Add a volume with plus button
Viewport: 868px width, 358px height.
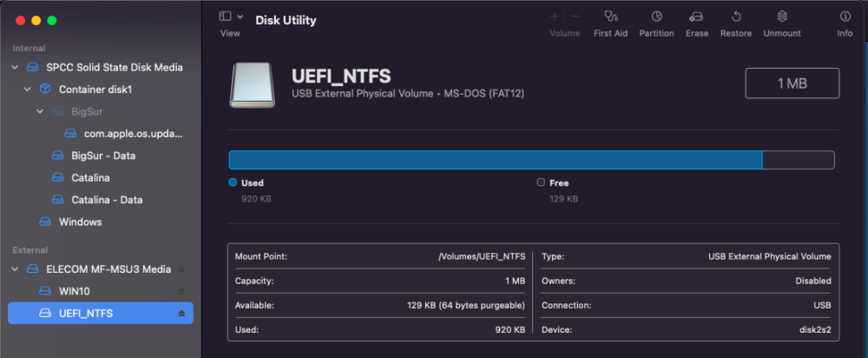(554, 17)
